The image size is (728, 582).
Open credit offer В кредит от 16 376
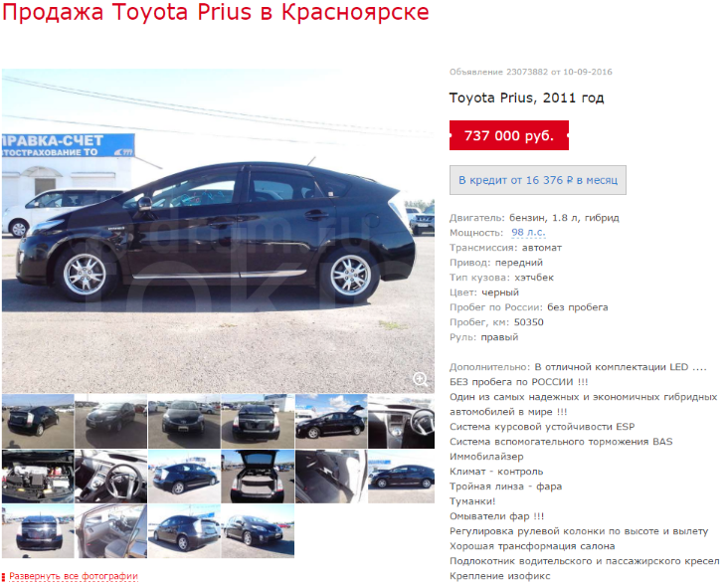(538, 180)
